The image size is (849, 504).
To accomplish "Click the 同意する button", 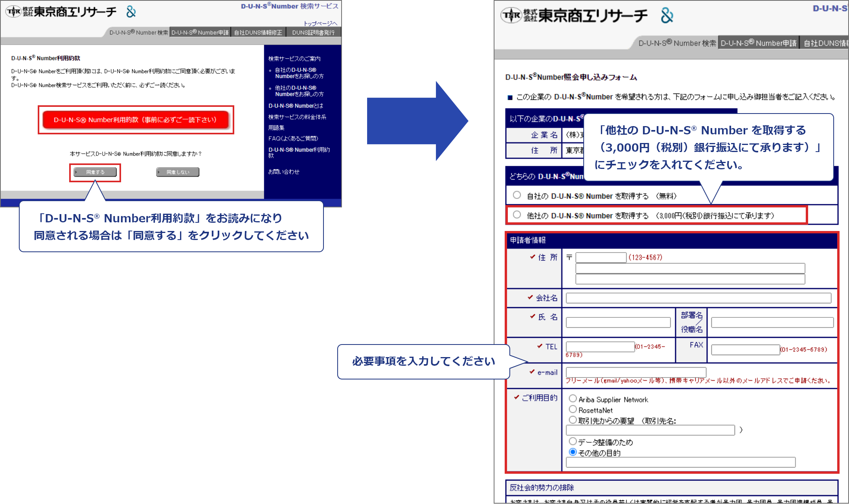I will point(95,172).
